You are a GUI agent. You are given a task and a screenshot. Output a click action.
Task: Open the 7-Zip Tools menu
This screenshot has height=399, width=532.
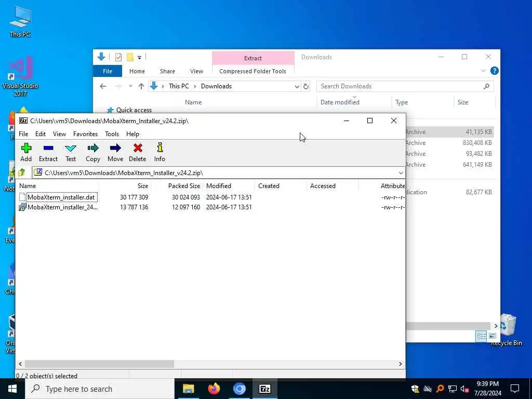click(x=112, y=134)
